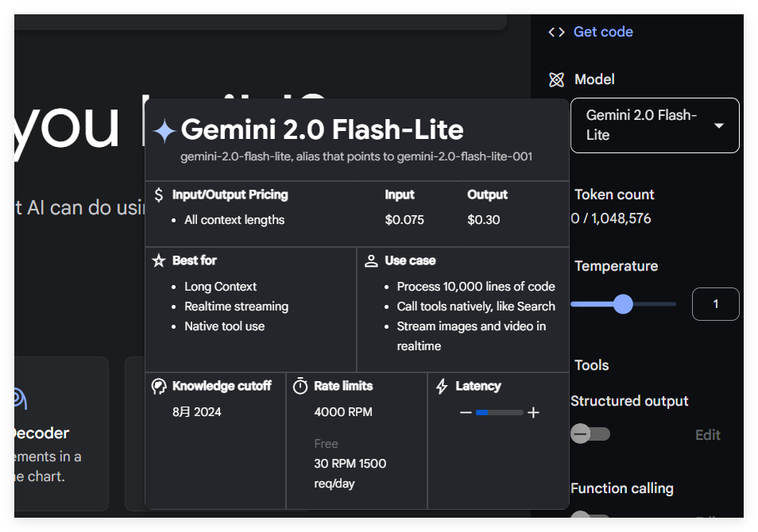Click the minus to decrease Latency
The image size is (758, 532).
pyautogui.click(x=466, y=412)
